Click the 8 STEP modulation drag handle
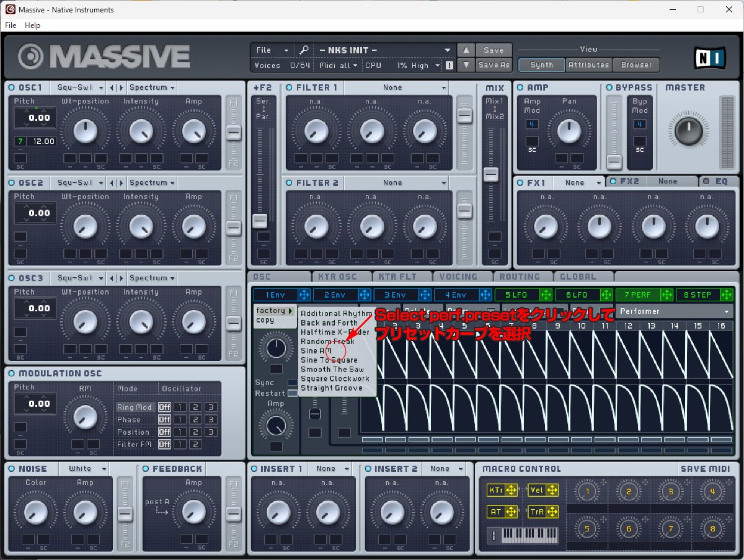The height and width of the screenshot is (560, 744). (x=727, y=295)
